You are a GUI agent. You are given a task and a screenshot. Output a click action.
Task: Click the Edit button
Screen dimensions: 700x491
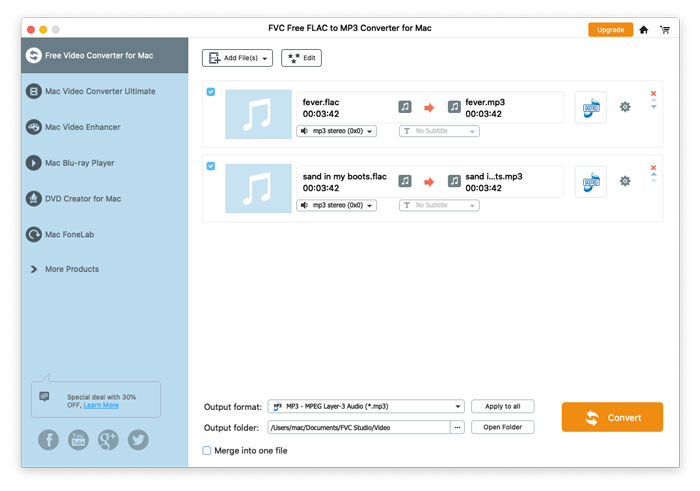pos(301,58)
